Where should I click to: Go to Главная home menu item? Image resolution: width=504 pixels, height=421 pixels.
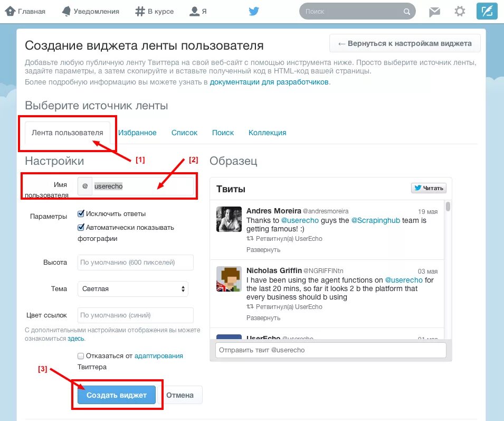click(25, 12)
